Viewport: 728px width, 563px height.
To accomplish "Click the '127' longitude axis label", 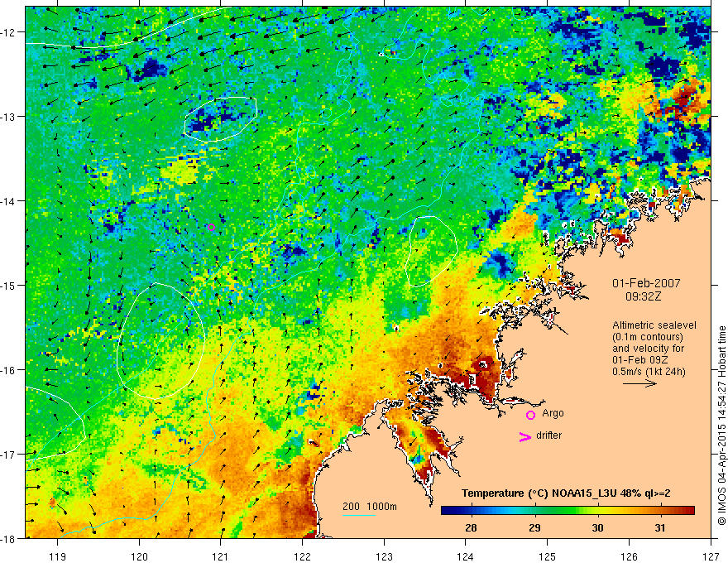I will point(711,556).
